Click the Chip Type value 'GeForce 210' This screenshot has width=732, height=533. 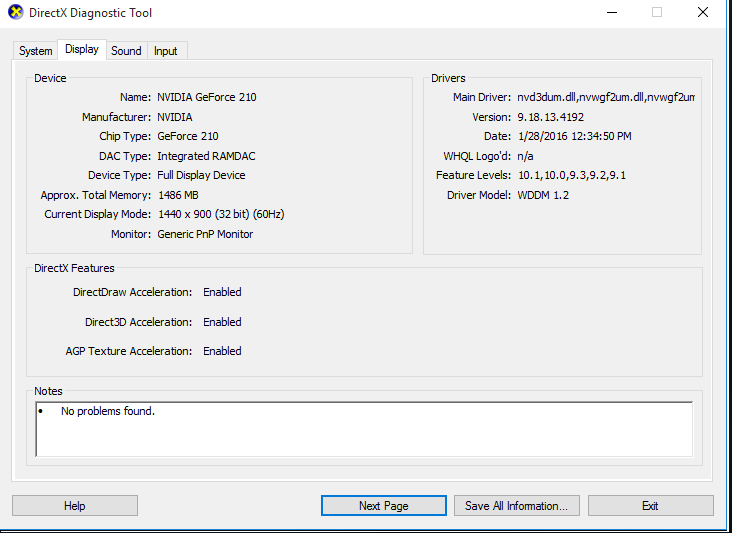tap(188, 136)
